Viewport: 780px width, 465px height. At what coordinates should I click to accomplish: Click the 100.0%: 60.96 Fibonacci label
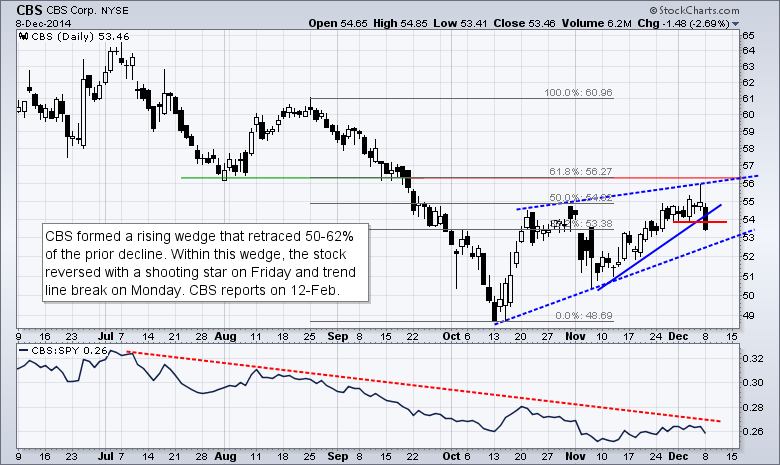(x=578, y=93)
